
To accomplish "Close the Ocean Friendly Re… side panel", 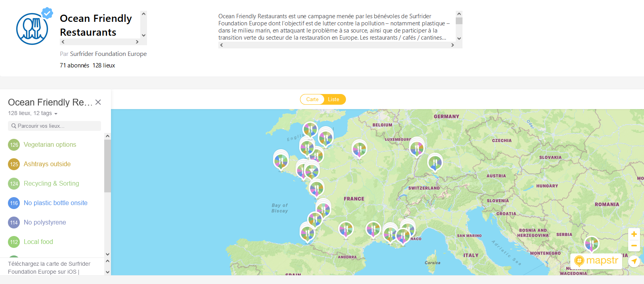I will pyautogui.click(x=98, y=102).
